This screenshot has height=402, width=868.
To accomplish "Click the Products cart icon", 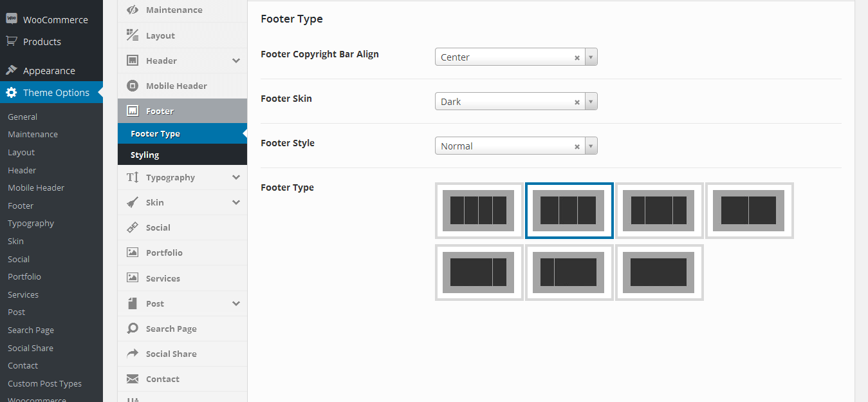I will coord(12,41).
